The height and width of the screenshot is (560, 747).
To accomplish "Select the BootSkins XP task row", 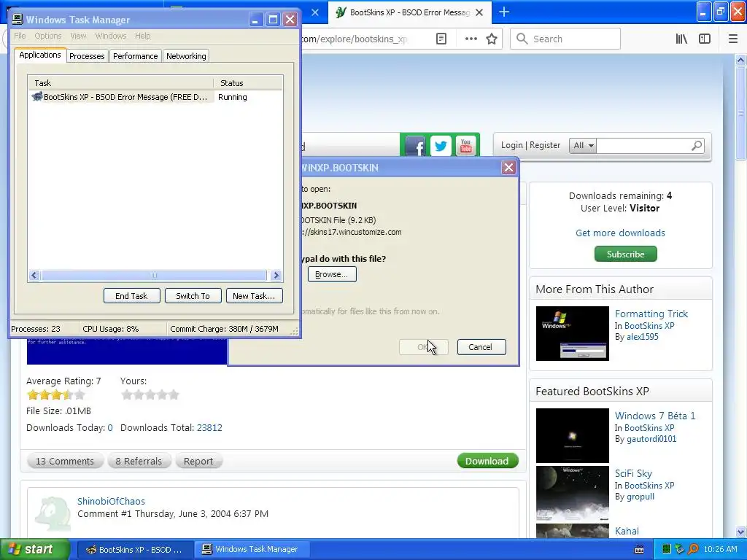I will pyautogui.click(x=155, y=97).
